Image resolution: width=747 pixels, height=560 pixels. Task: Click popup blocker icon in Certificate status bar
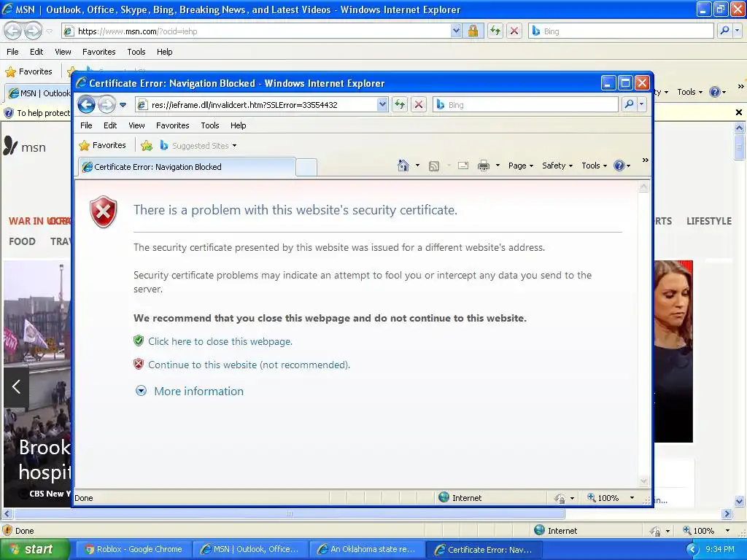click(560, 498)
